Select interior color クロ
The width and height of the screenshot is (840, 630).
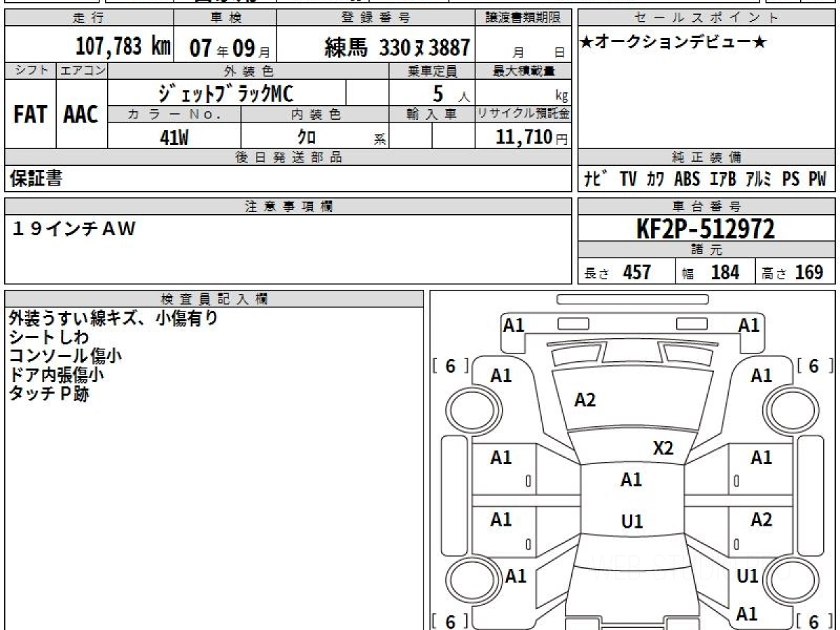[x=306, y=137]
